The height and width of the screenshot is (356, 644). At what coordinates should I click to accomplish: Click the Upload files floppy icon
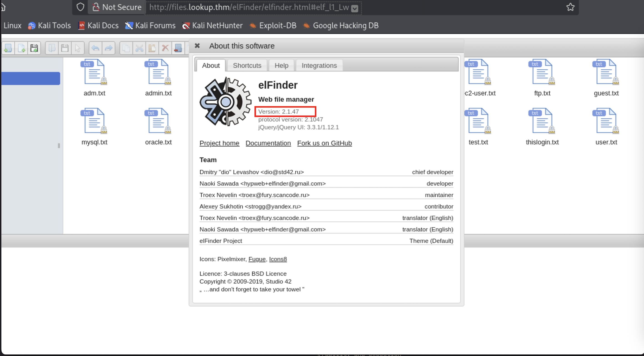coord(34,48)
